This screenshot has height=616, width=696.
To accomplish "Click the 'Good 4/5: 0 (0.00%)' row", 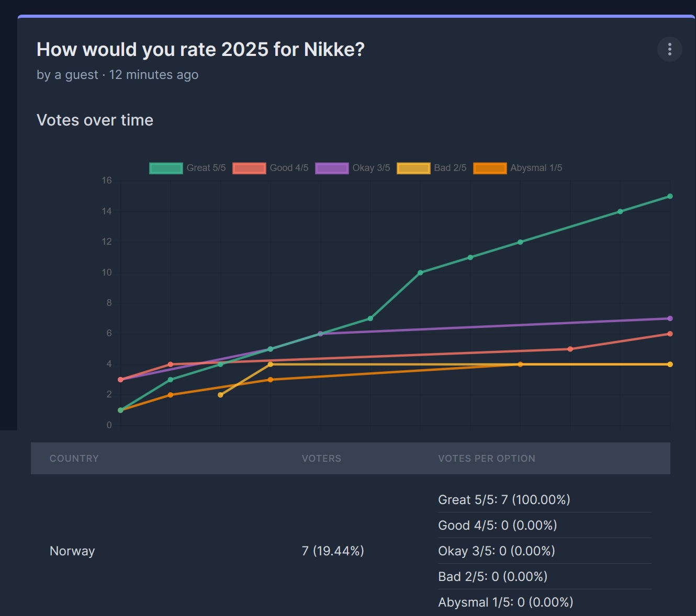I will click(x=545, y=525).
